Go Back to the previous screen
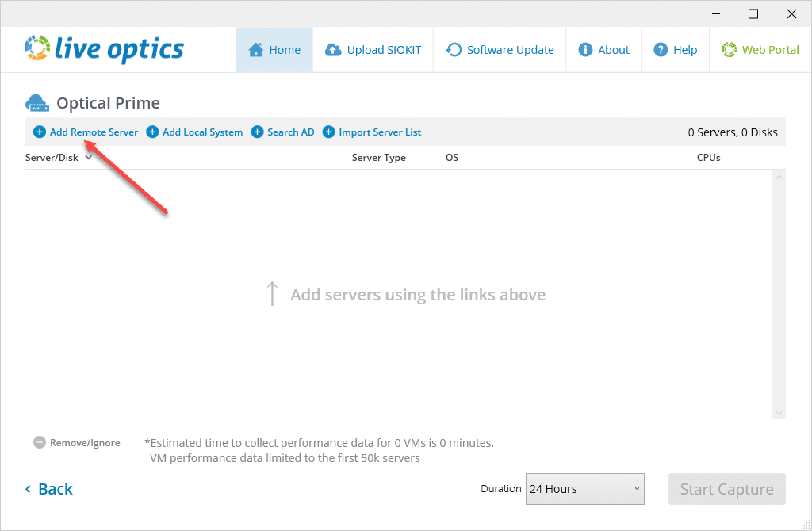The width and height of the screenshot is (812, 531). (x=49, y=489)
